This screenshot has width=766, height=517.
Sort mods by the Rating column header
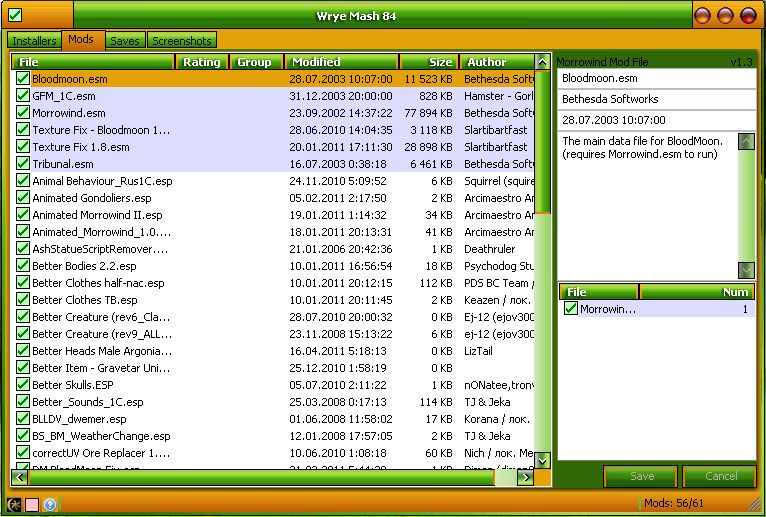(203, 62)
